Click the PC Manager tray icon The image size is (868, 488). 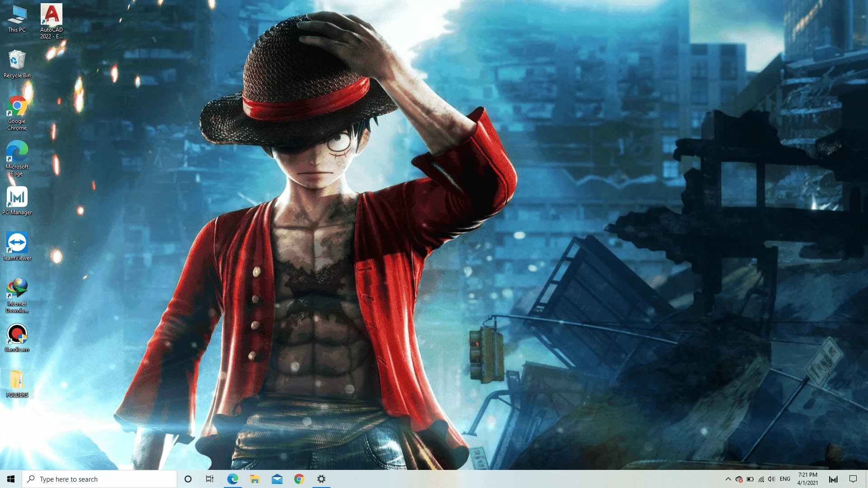coord(833,479)
